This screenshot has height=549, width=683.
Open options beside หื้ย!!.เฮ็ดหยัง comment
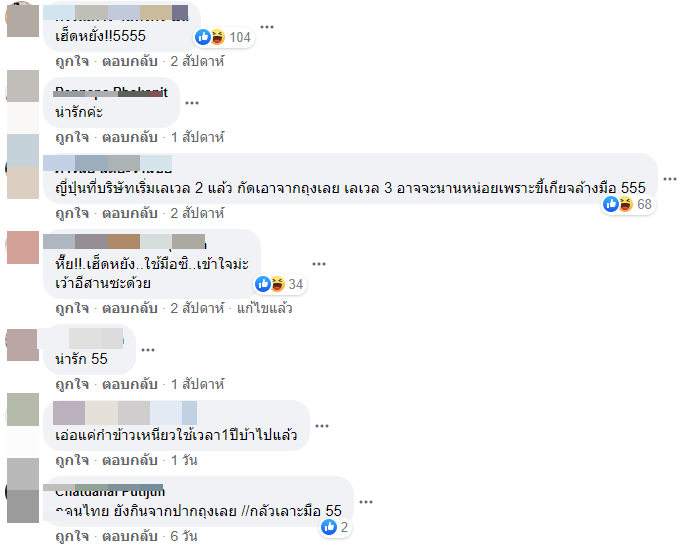click(x=319, y=264)
